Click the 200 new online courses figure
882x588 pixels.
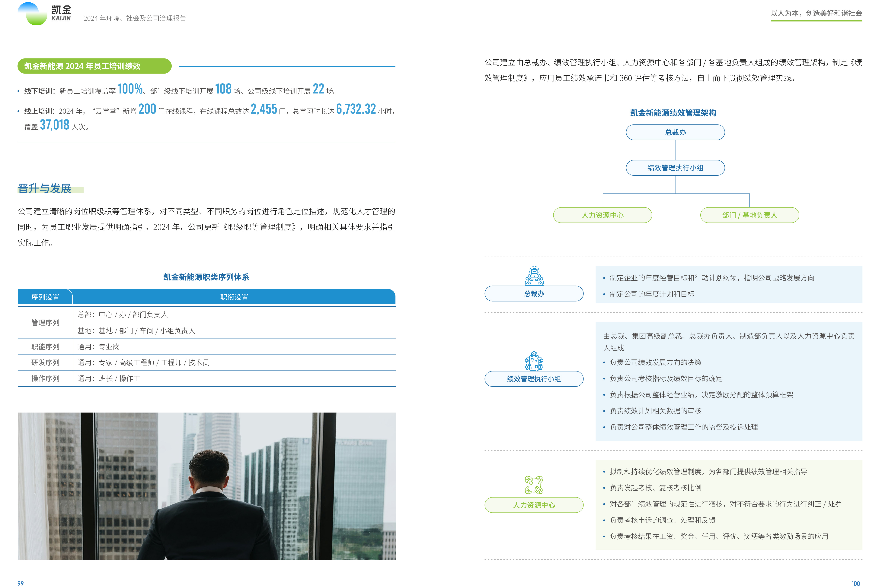click(x=147, y=109)
